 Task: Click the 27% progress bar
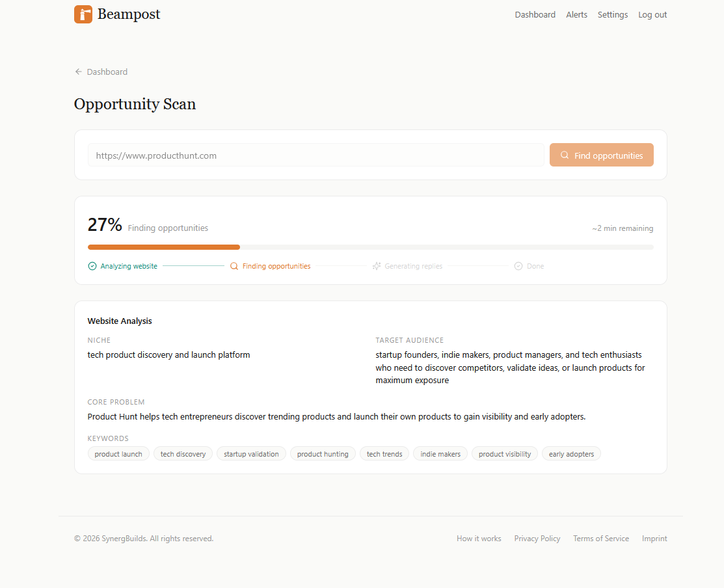tap(371, 247)
